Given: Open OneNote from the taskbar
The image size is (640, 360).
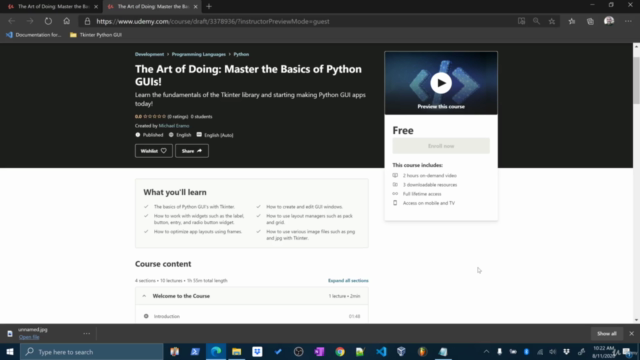Looking at the screenshot, I should (319, 352).
